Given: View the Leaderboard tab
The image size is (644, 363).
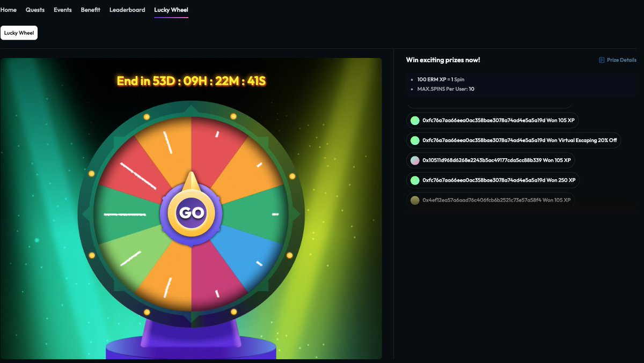Looking at the screenshot, I should coord(127,10).
